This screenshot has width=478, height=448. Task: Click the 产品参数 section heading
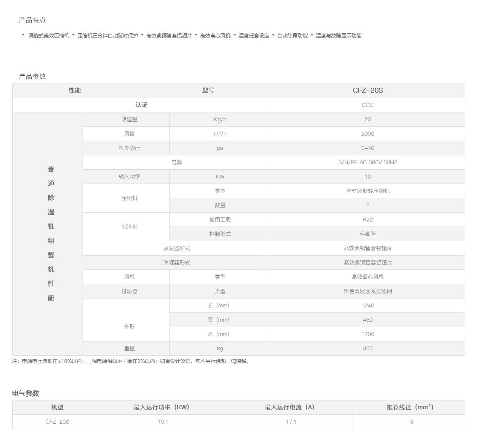click(x=32, y=77)
